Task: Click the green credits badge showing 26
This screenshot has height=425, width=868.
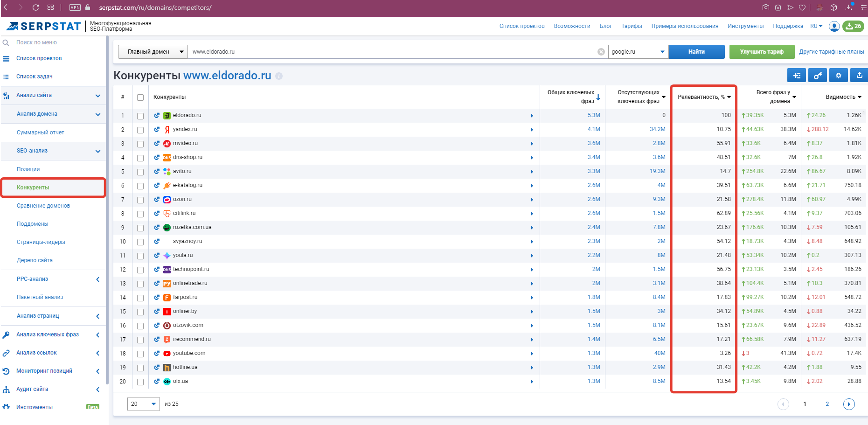Action: click(x=853, y=26)
